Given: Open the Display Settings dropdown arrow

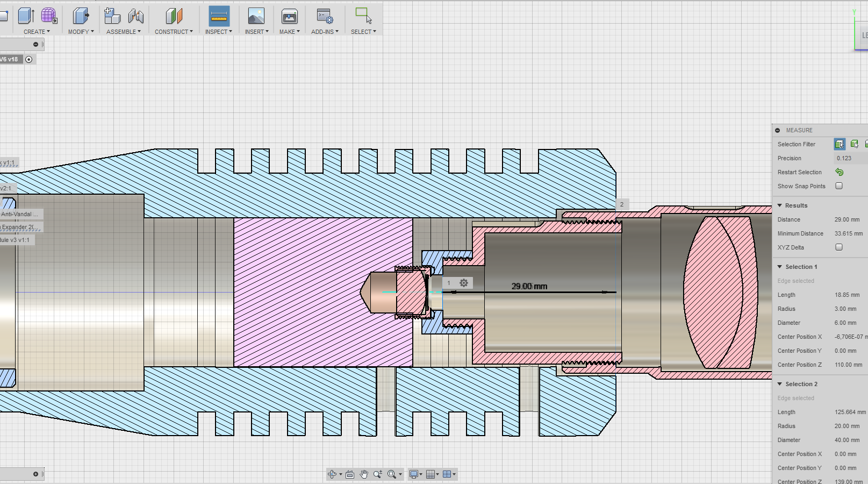Looking at the screenshot, I should coord(421,475).
